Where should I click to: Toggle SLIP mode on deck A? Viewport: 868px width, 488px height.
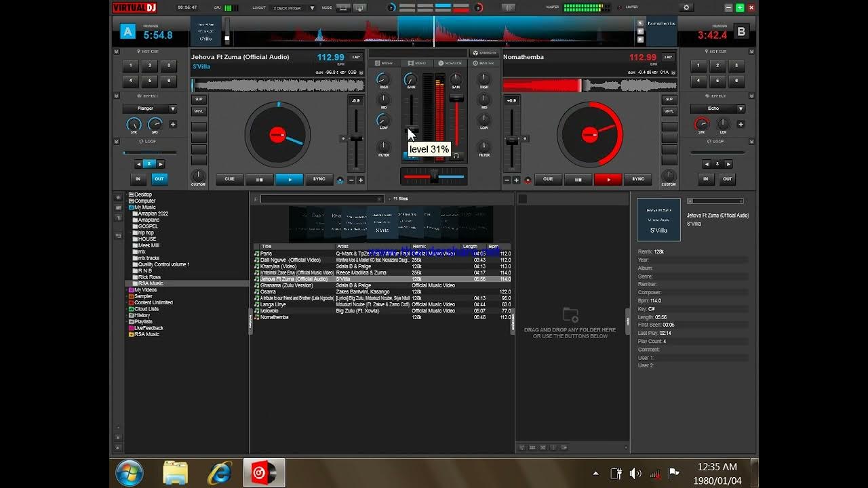(x=199, y=100)
